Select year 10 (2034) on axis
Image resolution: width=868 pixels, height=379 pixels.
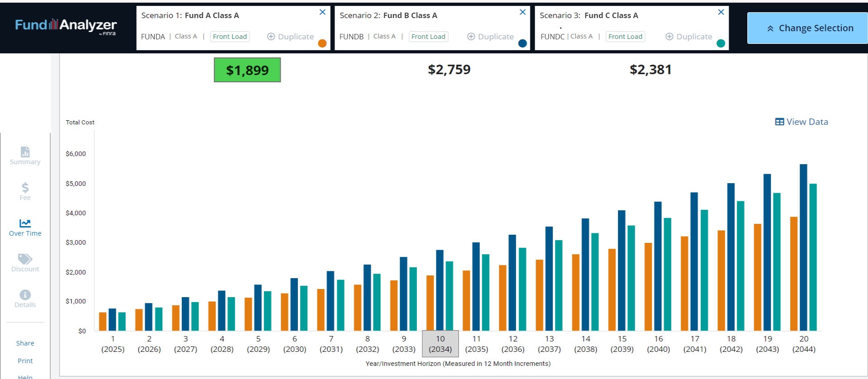(440, 344)
